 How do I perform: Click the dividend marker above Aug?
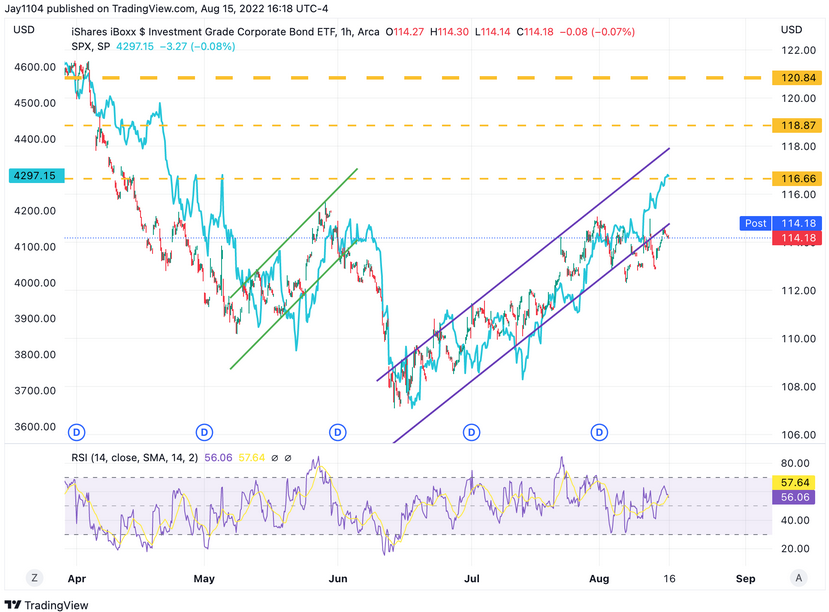coord(599,432)
